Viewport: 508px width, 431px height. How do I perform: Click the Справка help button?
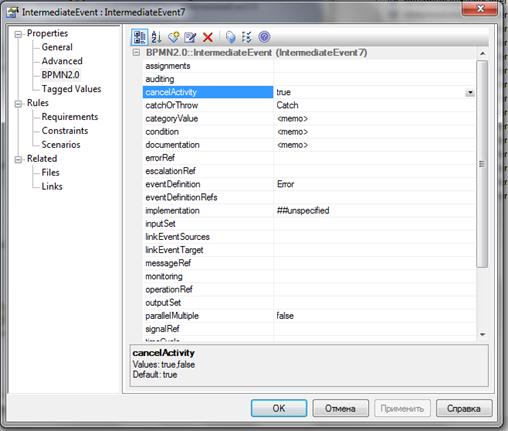464,408
